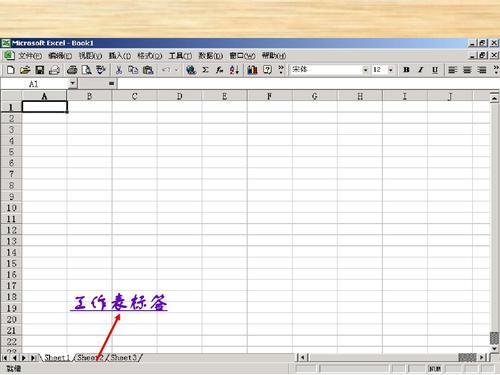Click the horizontal scrollbar right arrow
This screenshot has width=500, height=375.
tap(482, 358)
